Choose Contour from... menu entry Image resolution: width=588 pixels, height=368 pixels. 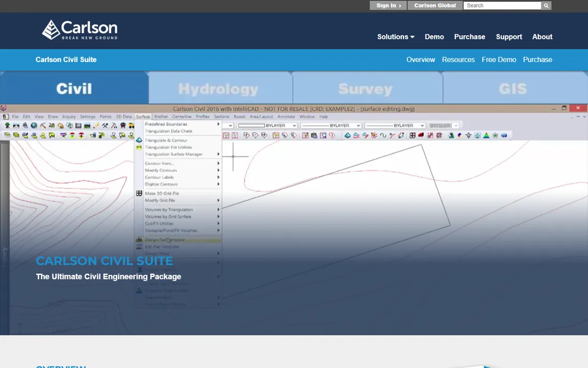point(159,163)
